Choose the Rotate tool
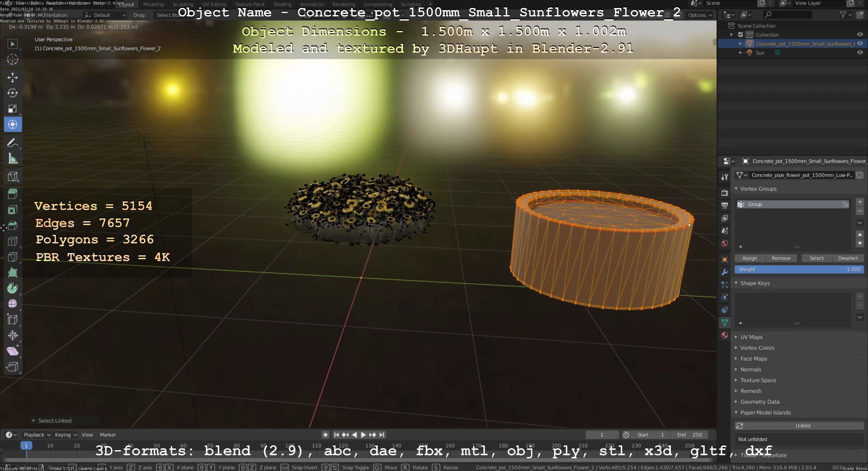This screenshot has height=471, width=868. [13, 93]
